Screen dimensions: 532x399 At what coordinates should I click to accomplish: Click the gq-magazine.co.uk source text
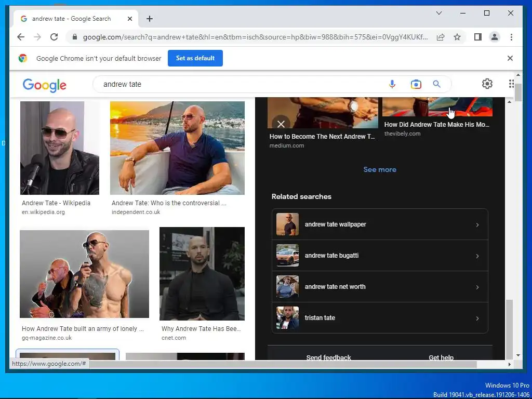pos(46,338)
